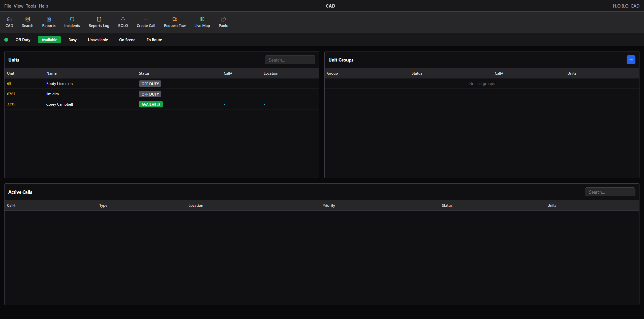Open the File menu

(8, 6)
